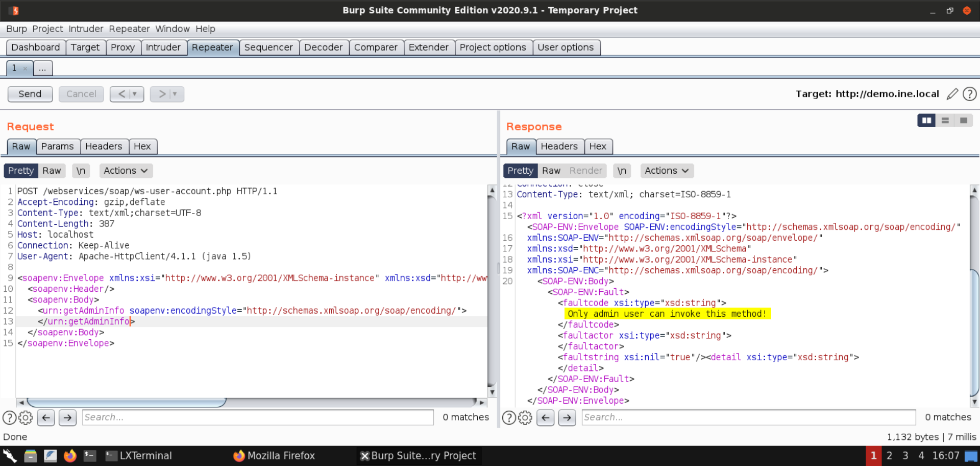Screen dimensions: 980x466
Task: Toggle response non-printable characters \n button
Action: pos(621,171)
